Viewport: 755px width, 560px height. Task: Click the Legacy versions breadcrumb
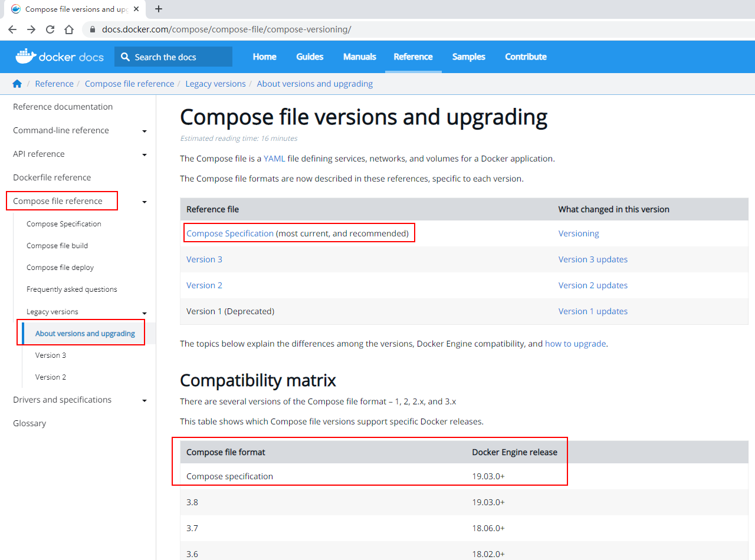coord(215,84)
